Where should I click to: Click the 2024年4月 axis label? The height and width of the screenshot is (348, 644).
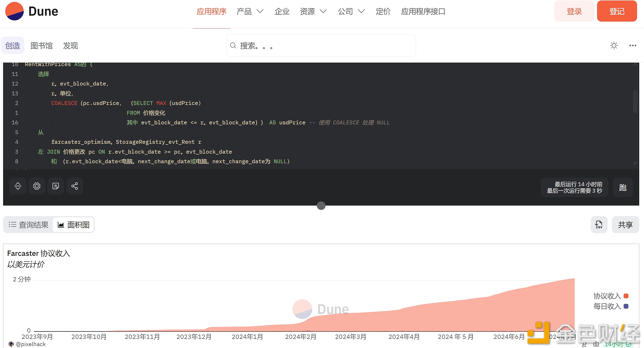pos(404,336)
